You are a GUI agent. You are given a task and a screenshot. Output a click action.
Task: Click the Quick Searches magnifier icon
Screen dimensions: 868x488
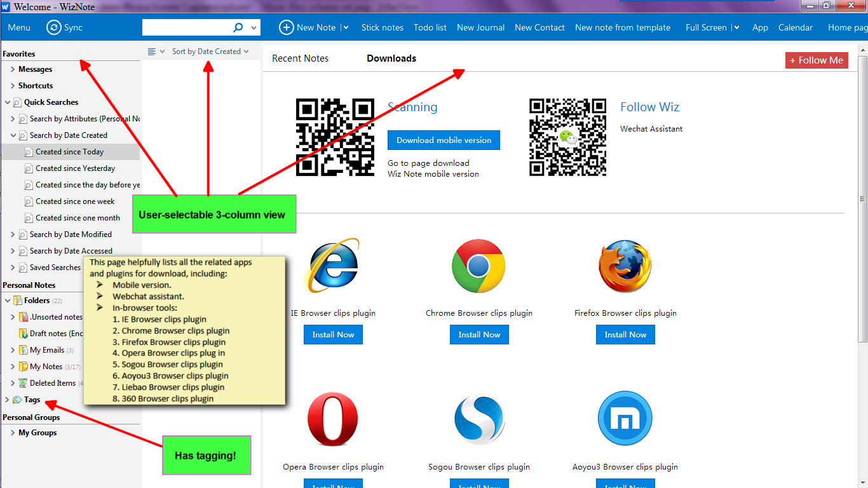point(17,102)
